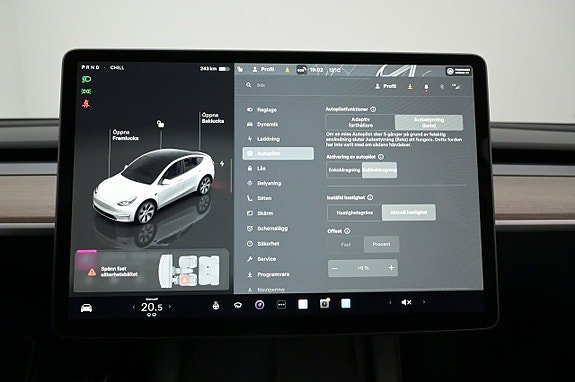Choose Dubbeldragning activation
This screenshot has width=575, height=382.
379,170
